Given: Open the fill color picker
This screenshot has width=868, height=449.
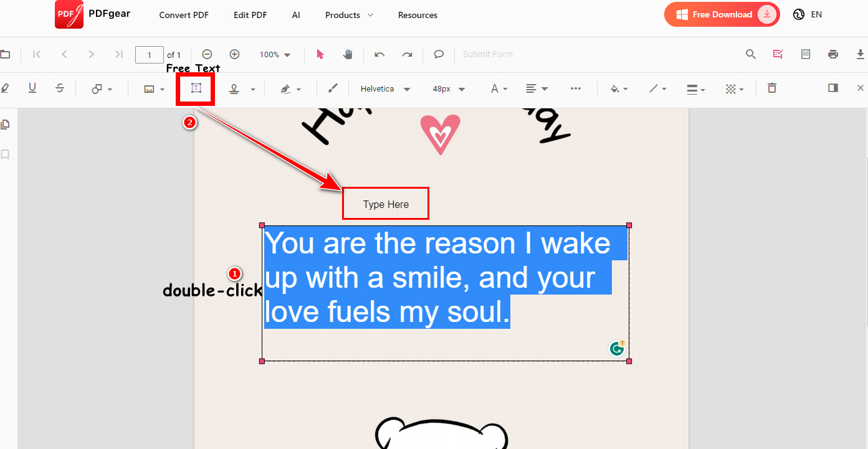Looking at the screenshot, I should click(618, 88).
